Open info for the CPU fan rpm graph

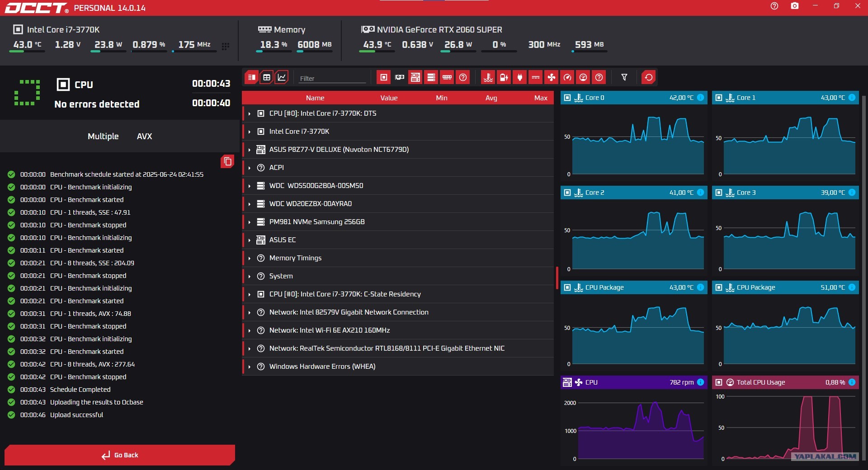click(x=700, y=382)
